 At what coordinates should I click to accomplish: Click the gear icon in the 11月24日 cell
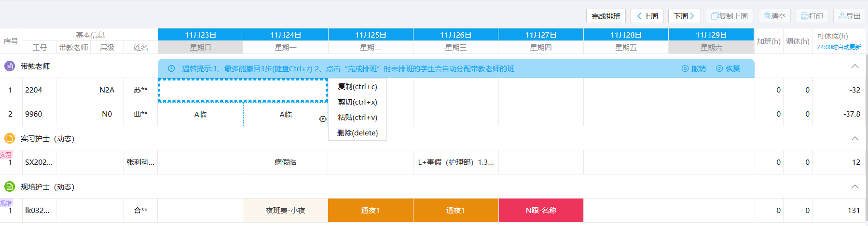click(x=323, y=119)
